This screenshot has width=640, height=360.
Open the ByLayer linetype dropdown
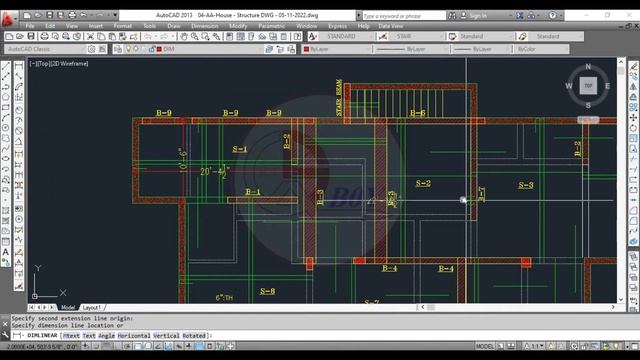[412, 49]
